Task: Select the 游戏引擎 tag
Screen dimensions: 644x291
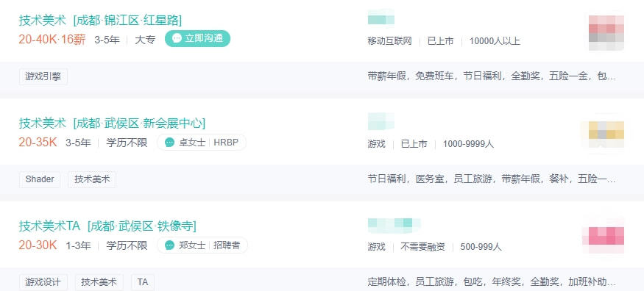Action: pyautogui.click(x=43, y=76)
